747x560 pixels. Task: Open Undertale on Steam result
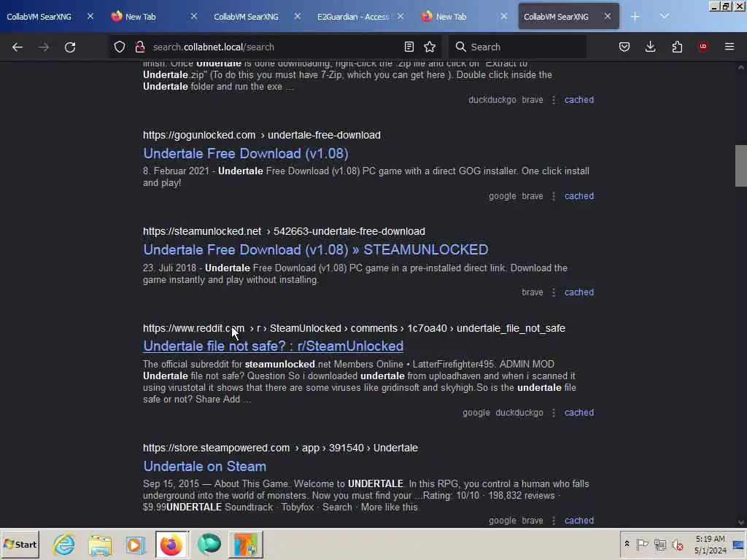[x=205, y=466]
